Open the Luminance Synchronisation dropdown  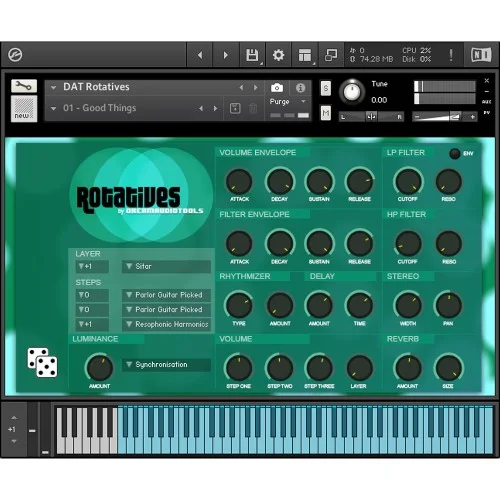[x=166, y=365]
